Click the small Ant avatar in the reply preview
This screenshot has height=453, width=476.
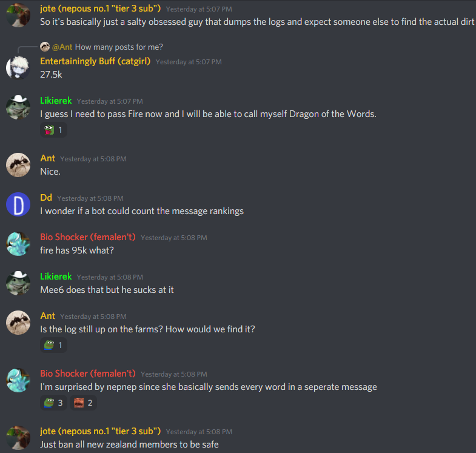45,47
